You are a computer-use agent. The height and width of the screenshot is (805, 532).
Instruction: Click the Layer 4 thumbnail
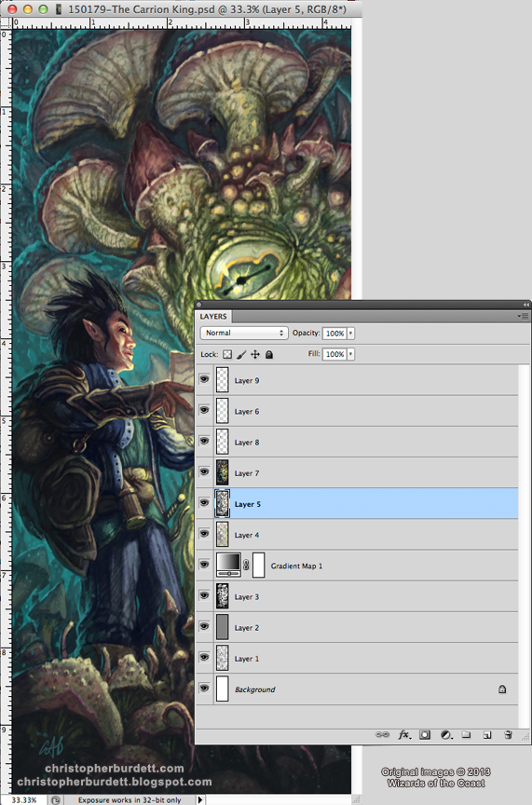pos(223,535)
